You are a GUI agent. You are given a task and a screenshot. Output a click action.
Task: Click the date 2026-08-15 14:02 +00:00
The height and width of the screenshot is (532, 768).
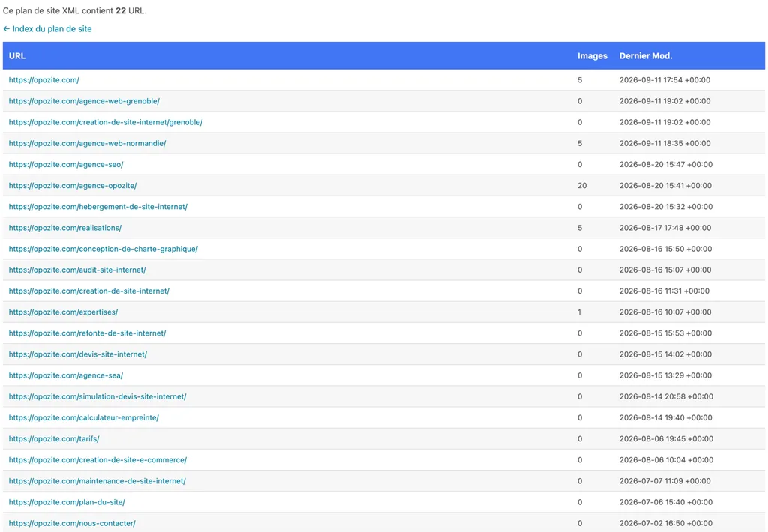(665, 354)
